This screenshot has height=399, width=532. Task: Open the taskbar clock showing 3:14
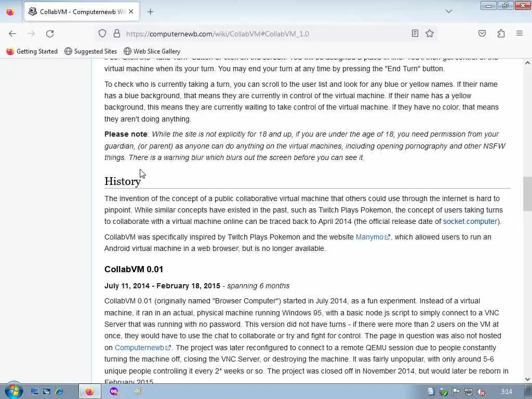click(506, 392)
